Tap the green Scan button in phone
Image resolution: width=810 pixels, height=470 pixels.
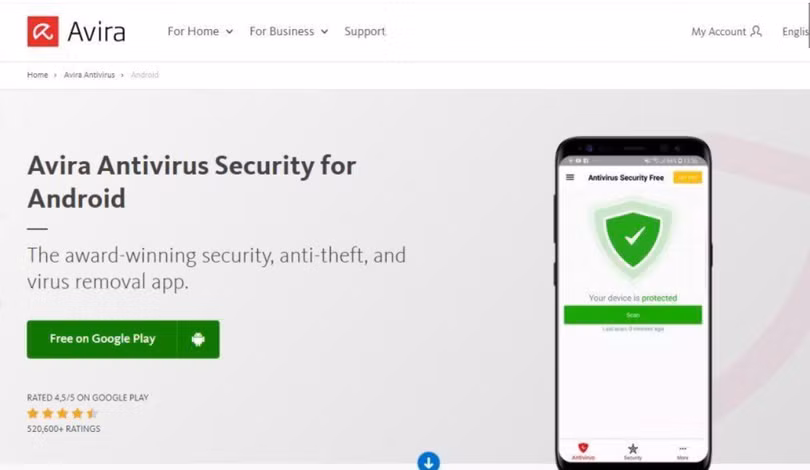(x=633, y=315)
